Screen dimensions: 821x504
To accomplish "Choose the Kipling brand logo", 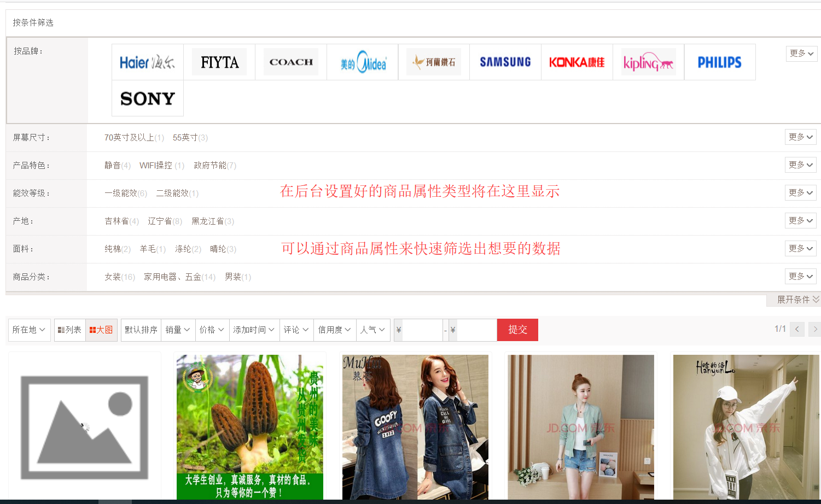I will point(649,62).
